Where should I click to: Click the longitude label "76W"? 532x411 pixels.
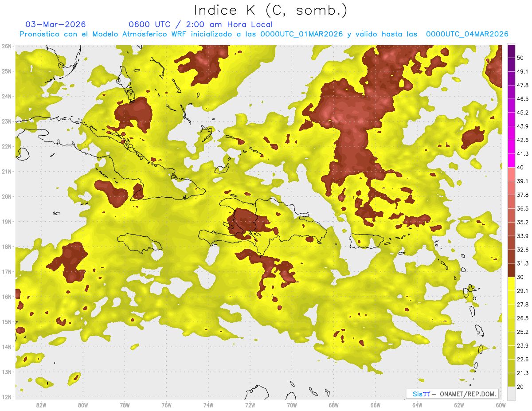click(x=166, y=405)
